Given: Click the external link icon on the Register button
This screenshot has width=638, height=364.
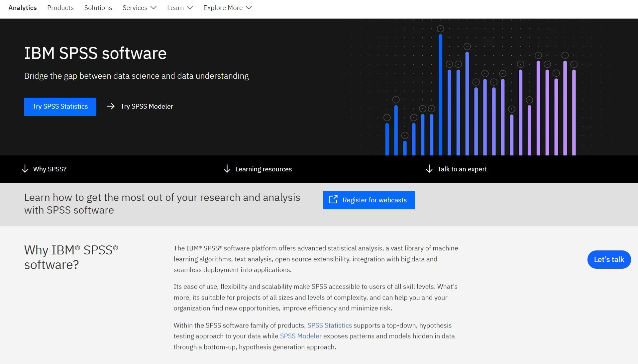Looking at the screenshot, I should tap(333, 200).
